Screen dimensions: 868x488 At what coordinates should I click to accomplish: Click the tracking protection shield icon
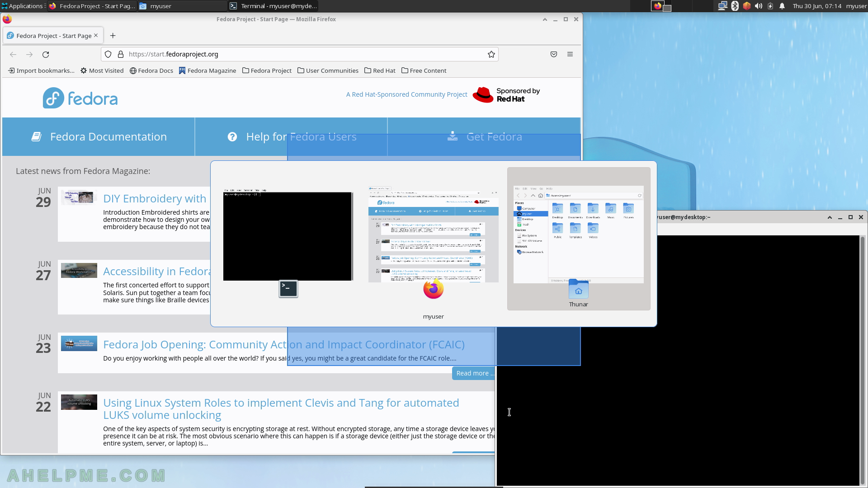click(108, 54)
